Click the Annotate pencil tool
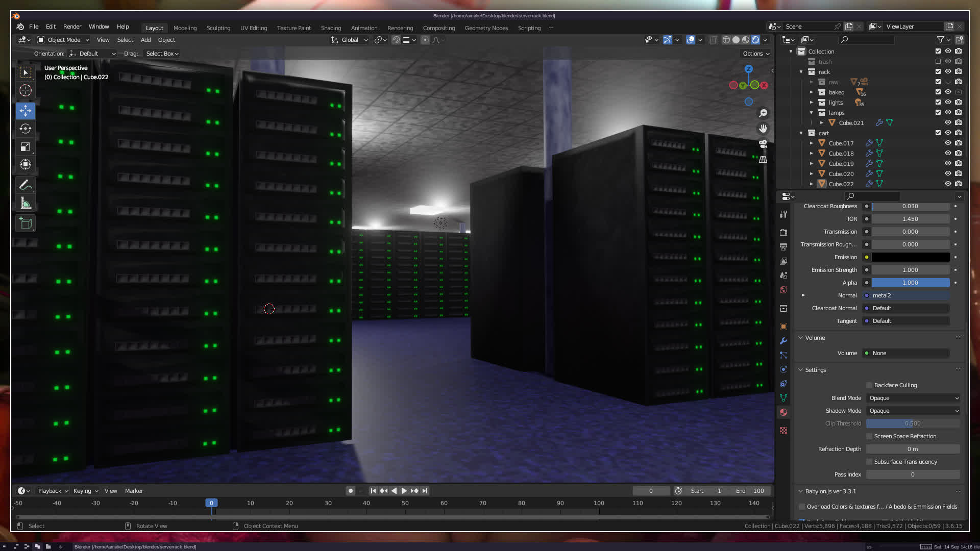 [x=26, y=185]
